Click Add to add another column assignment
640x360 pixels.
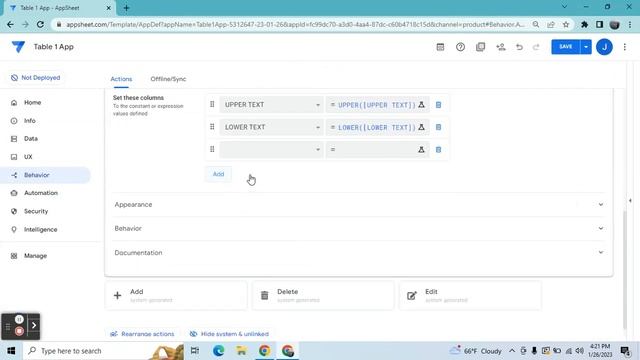(218, 174)
